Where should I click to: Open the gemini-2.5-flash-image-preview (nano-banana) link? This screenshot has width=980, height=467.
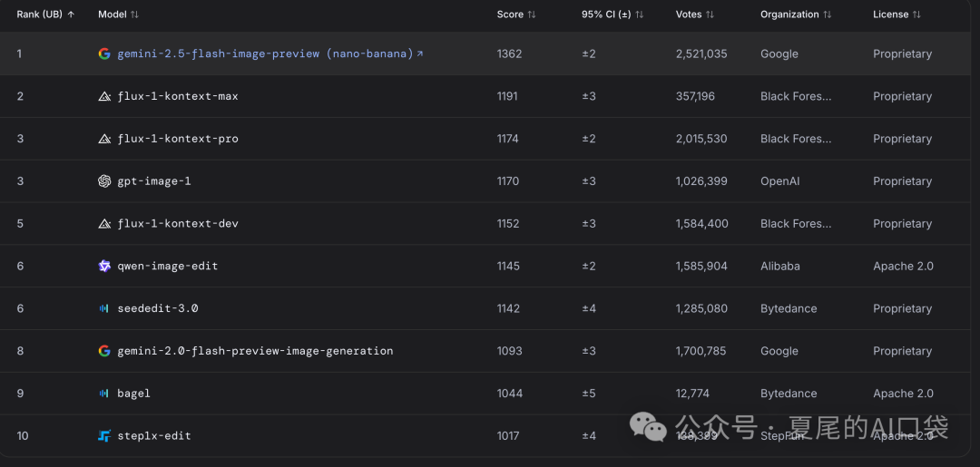(x=266, y=54)
